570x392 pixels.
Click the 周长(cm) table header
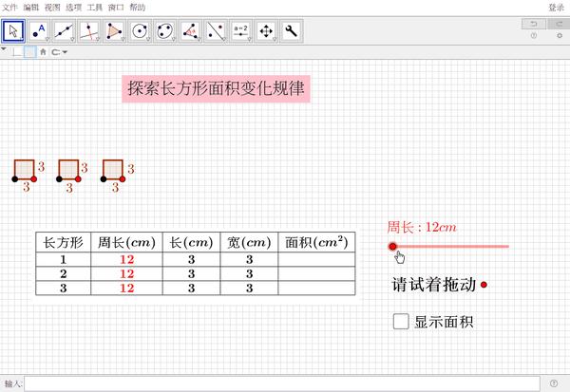coord(126,242)
